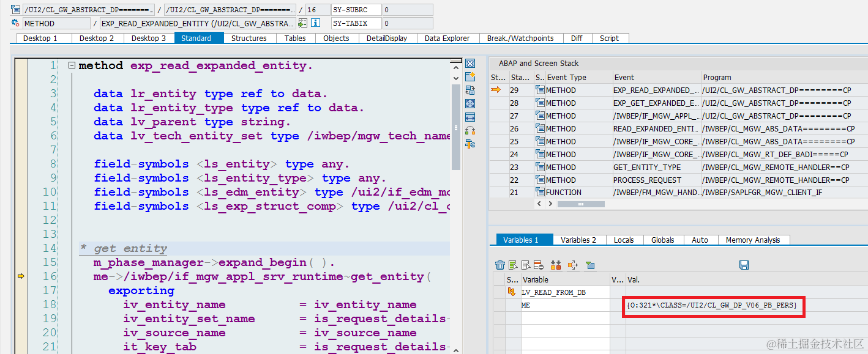Viewport: 868px width, 354px height.
Task: Open the Break./Watchpoints tab
Action: 520,38
